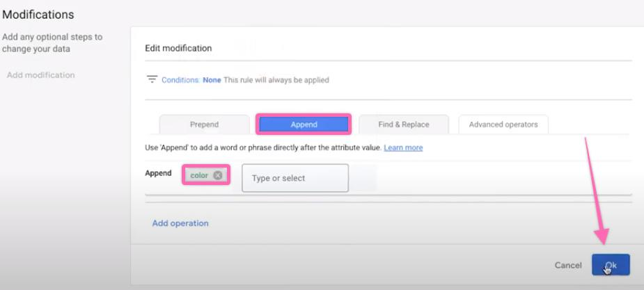Viewport: 644px width, 290px height.
Task: Click the filter icon beside Conditions
Action: point(152,80)
